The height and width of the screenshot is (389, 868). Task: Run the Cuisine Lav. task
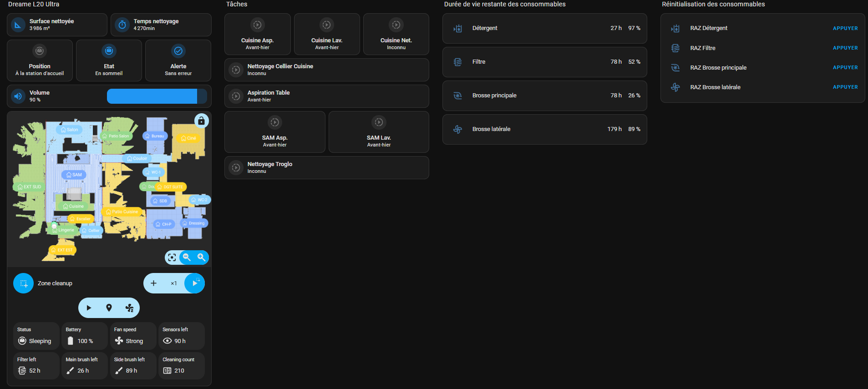pos(327,34)
